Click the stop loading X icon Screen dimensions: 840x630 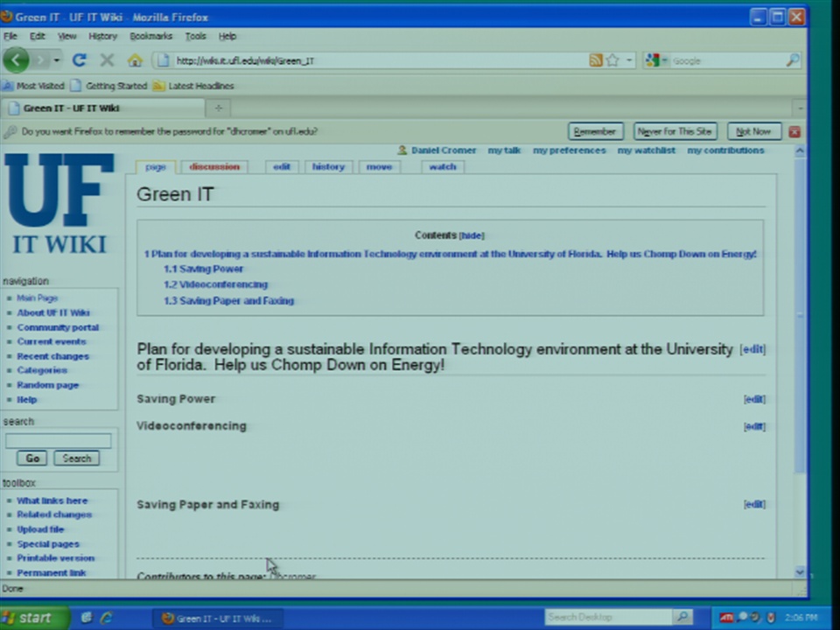point(107,60)
